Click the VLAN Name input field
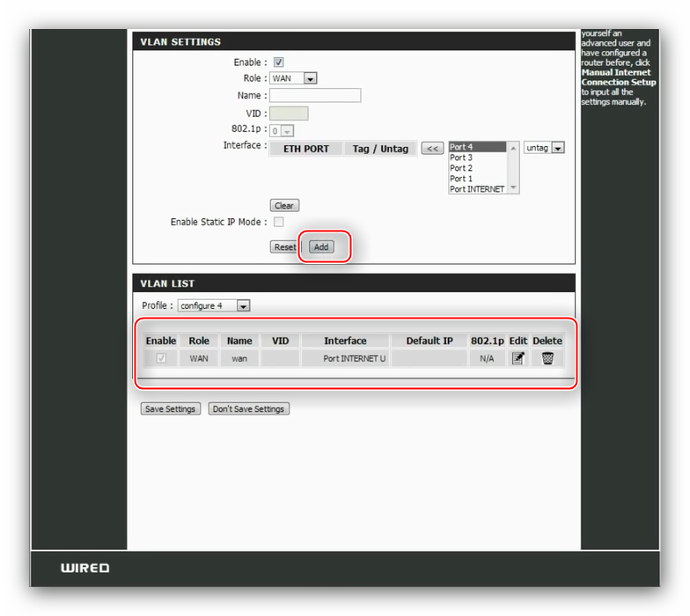 click(315, 95)
